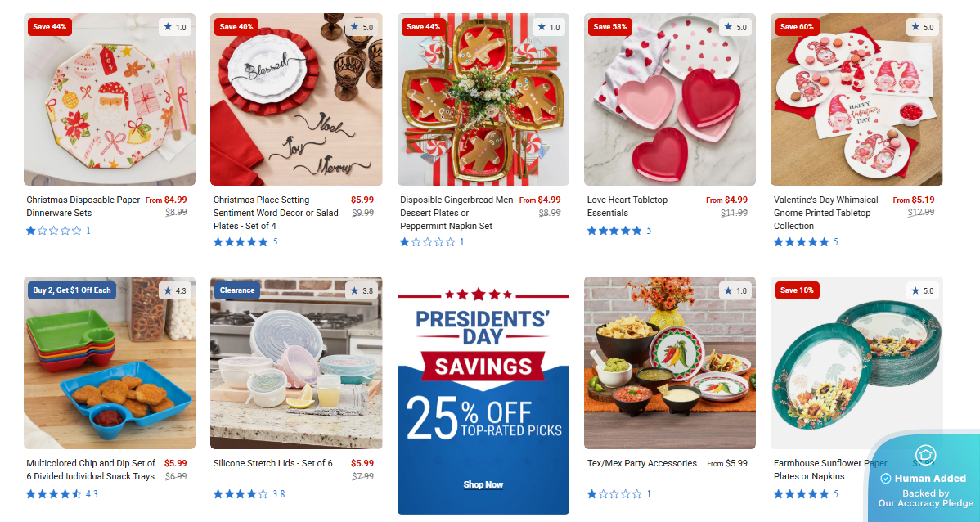This screenshot has height=522, width=980.
Task: Click the 5.0 star badge on Love Heart Tabletop
Action: click(735, 27)
